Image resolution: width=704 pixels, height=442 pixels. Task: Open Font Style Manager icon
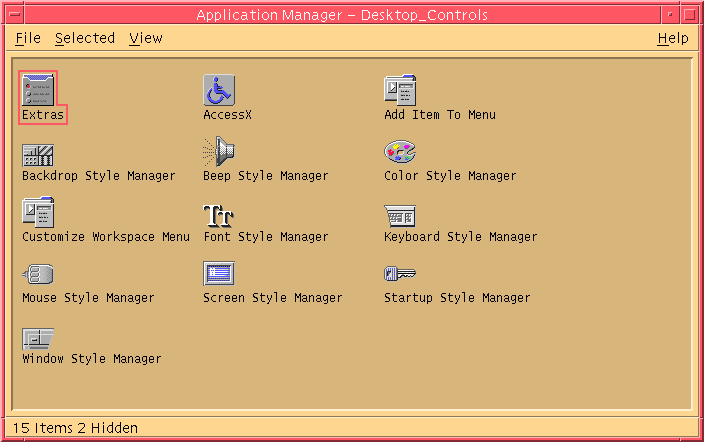pos(218,214)
